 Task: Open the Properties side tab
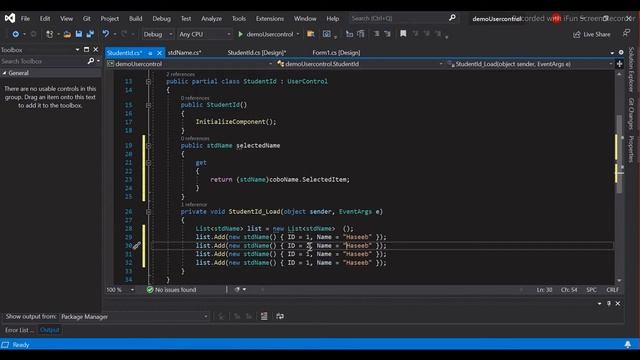(631, 149)
